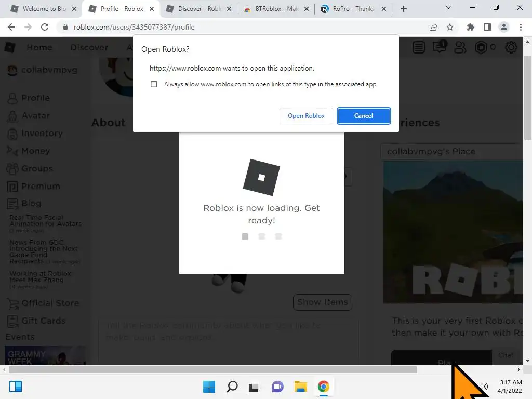Open a new browser tab
The image size is (532, 399).
[403, 9]
